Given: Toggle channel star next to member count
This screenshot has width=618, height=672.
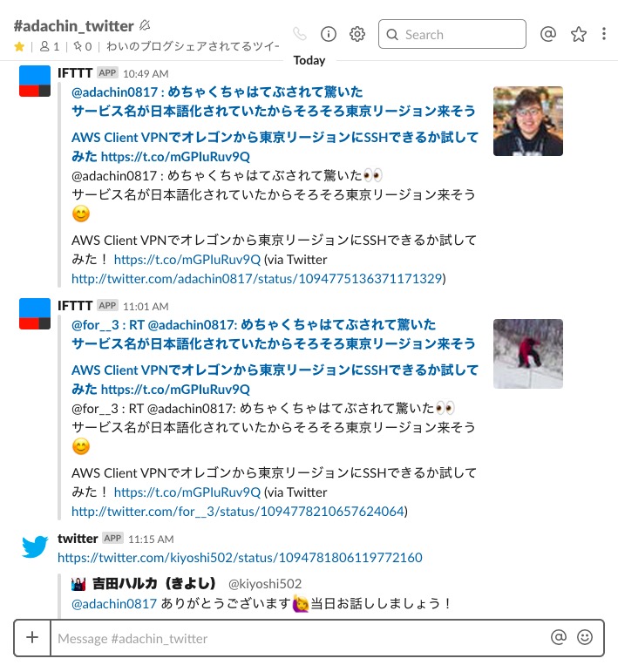Looking at the screenshot, I should [19, 46].
